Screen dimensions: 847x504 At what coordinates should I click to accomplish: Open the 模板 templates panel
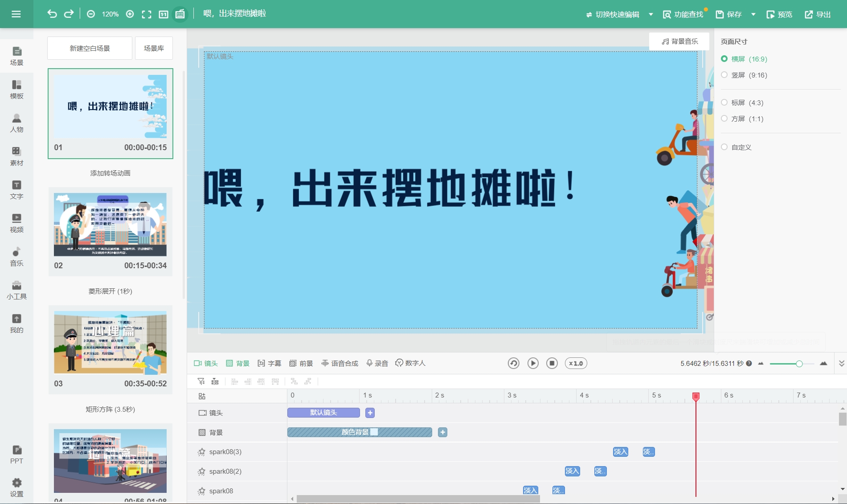[16, 90]
